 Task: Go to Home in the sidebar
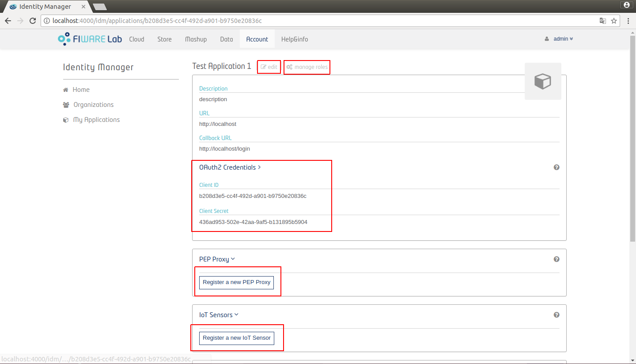point(81,90)
